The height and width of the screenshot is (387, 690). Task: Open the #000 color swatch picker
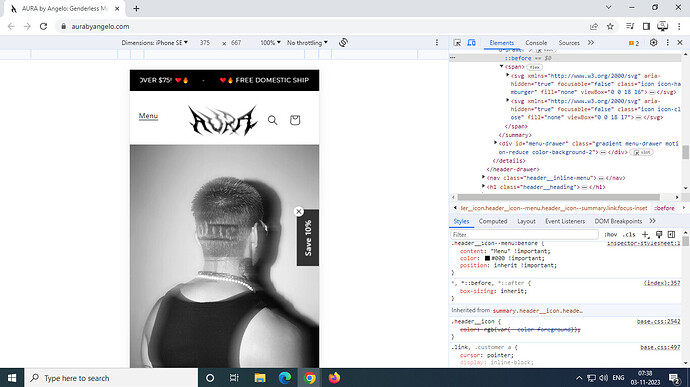pyautogui.click(x=487, y=258)
